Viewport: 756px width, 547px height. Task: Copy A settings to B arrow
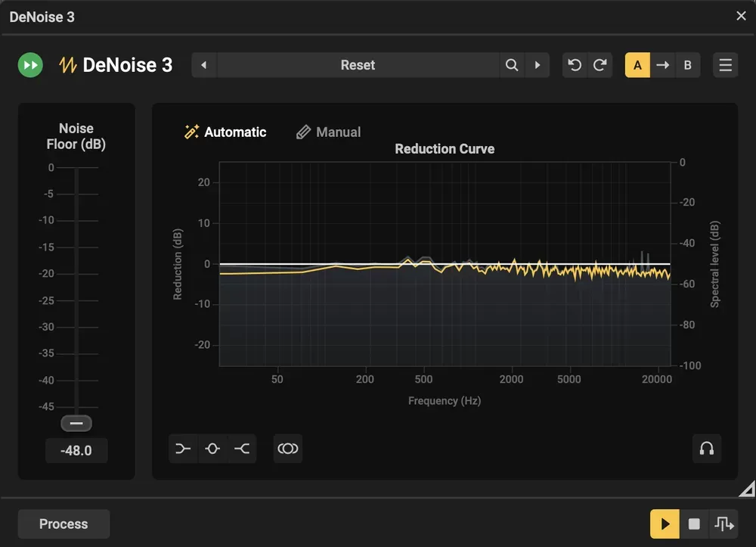(663, 65)
